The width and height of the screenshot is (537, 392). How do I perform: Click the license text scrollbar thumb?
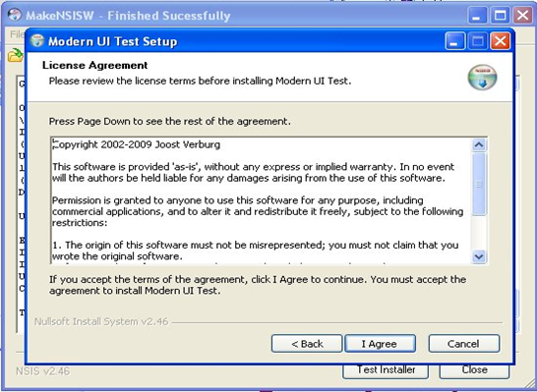[479, 185]
